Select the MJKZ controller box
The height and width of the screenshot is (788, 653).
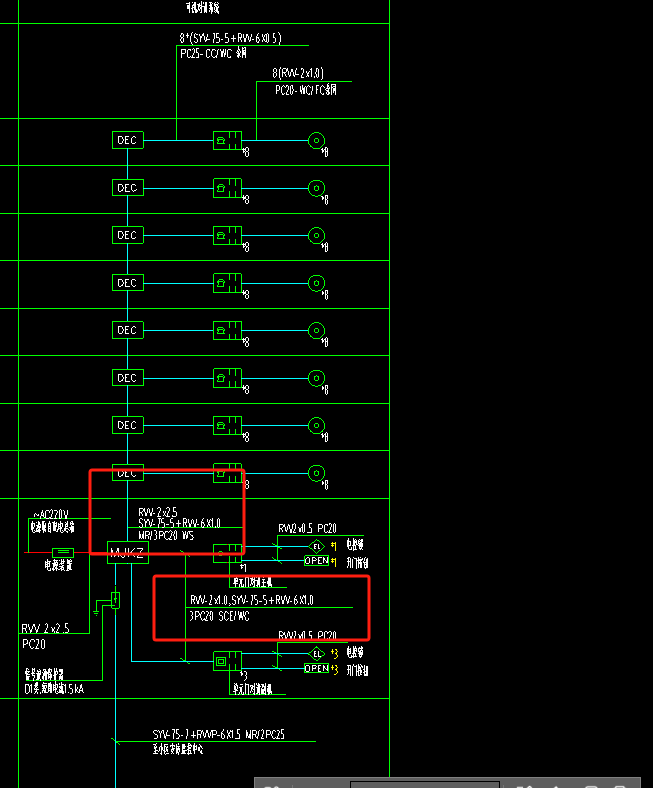(128, 553)
